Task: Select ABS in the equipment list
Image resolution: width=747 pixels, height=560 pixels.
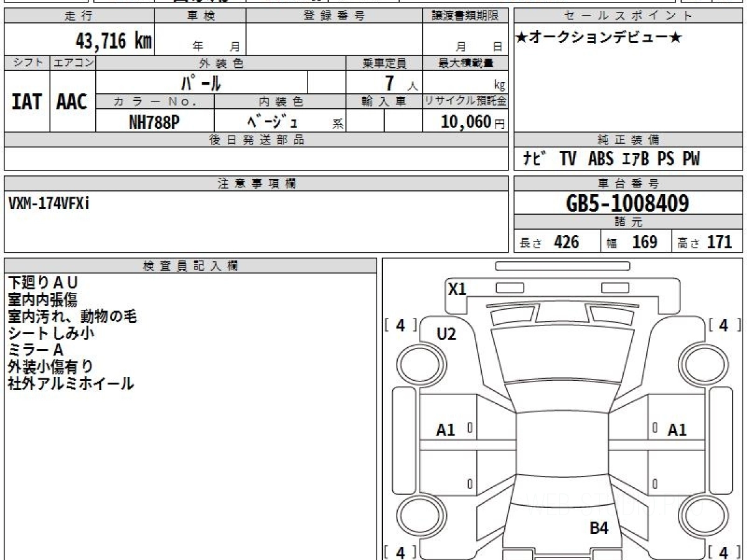Action: 601,159
